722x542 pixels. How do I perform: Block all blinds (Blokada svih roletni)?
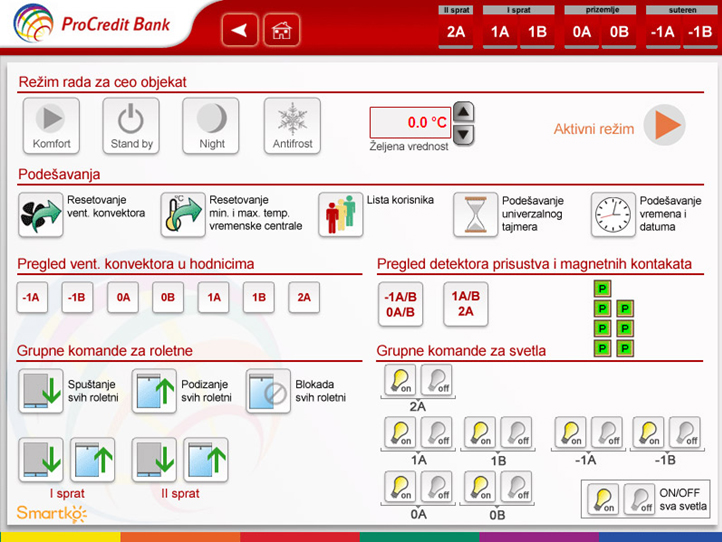pos(268,391)
